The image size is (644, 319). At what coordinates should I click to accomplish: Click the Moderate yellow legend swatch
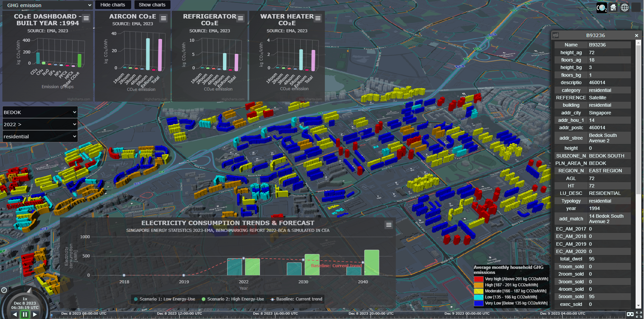pos(479,291)
